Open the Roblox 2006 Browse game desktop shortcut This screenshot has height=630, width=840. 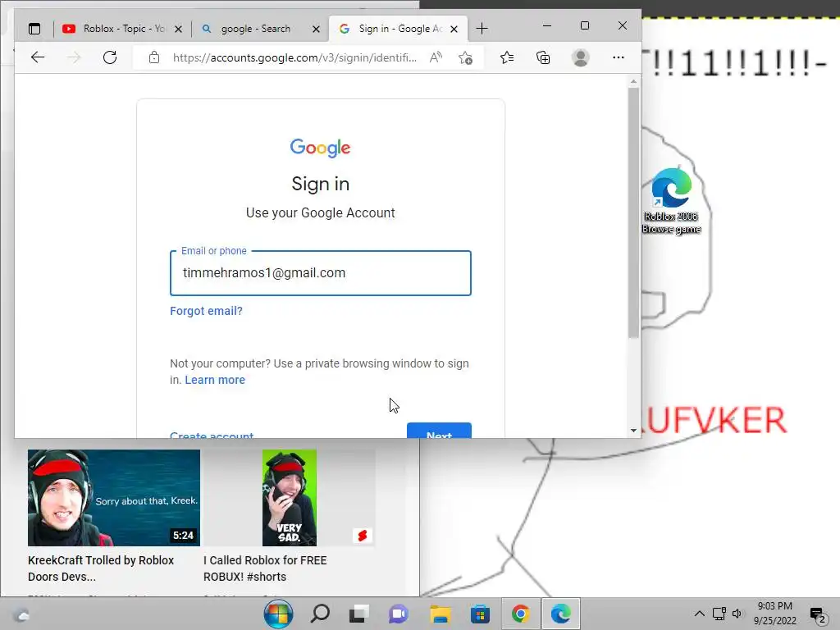point(671,202)
